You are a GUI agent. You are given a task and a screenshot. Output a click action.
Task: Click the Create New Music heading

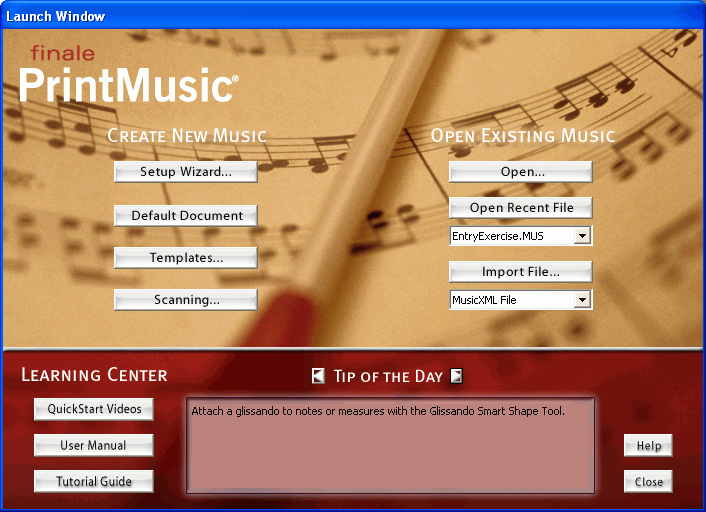click(187, 136)
